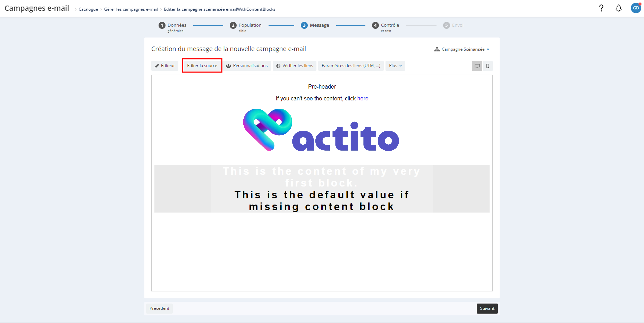The image size is (644, 323).
Task: Click 'This is the default value' block text
Action: tap(322, 201)
